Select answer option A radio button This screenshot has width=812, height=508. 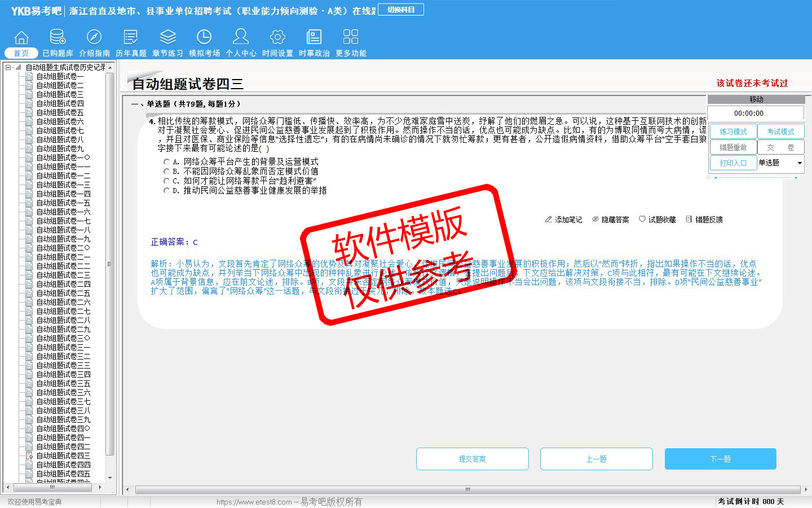166,162
